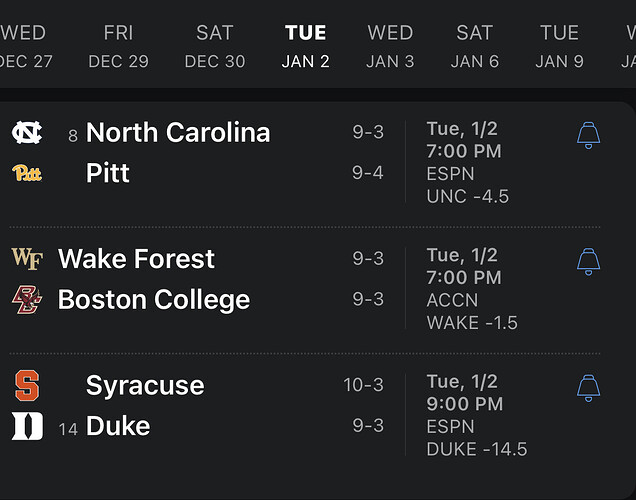Viewport: 636px width, 500px height.
Task: Enable notification bell for Syracuse vs Duke
Action: (589, 387)
